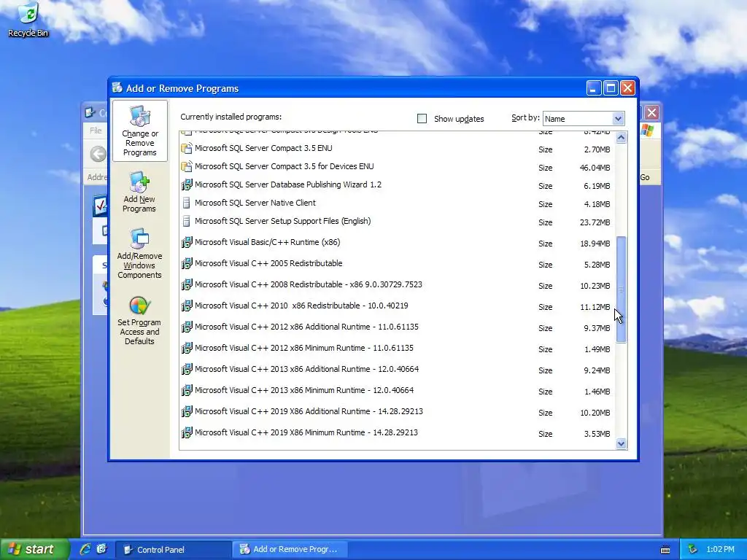The width and height of the screenshot is (747, 560).
Task: Open the Recycle Bin desktop icon
Action: click(x=28, y=19)
